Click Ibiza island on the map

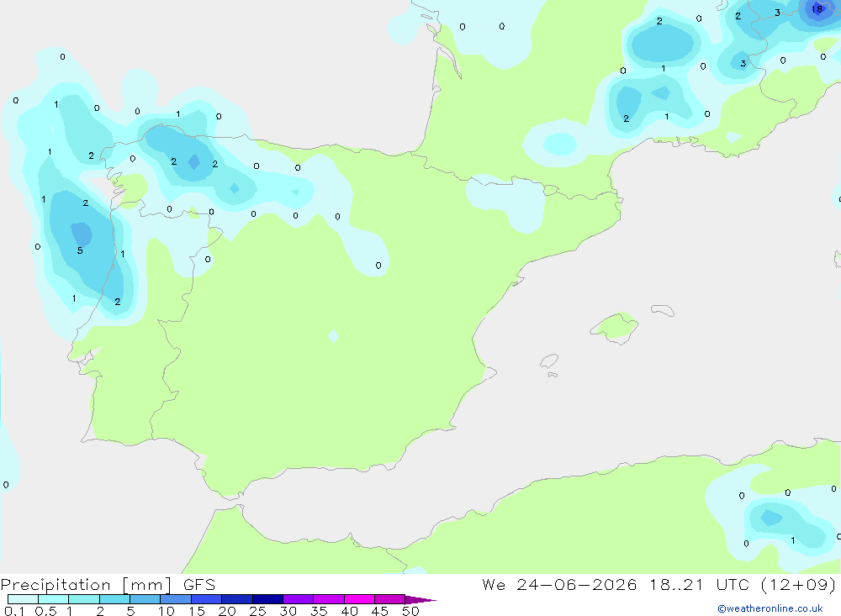(x=549, y=361)
